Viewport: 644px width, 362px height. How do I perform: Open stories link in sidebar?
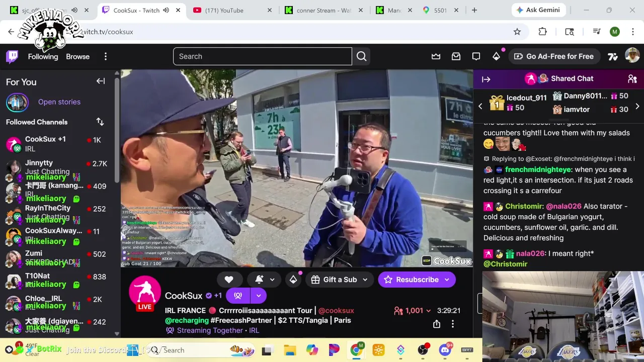coord(59,102)
